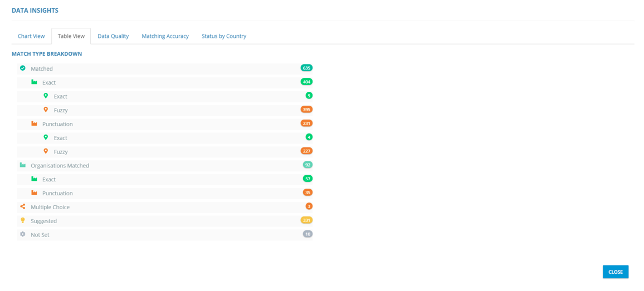Image resolution: width=644 pixels, height=291 pixels.
Task: Click the green pin icon on the 9 Exact row
Action: pos(46,96)
